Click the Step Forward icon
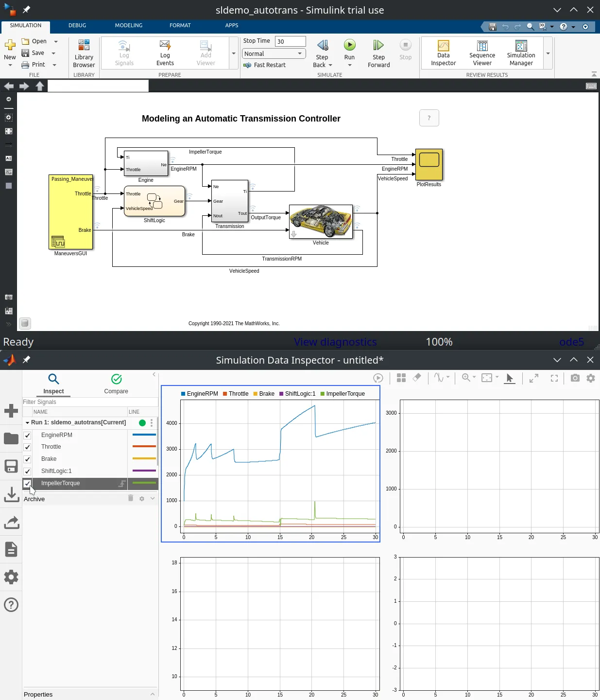Viewport: 600px width, 700px height. coord(378,45)
